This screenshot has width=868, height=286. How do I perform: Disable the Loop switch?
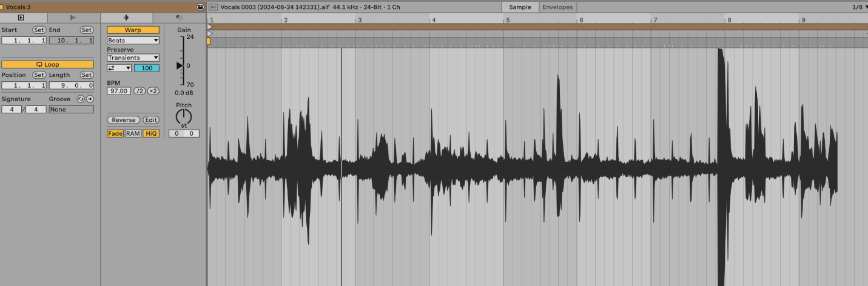point(47,64)
